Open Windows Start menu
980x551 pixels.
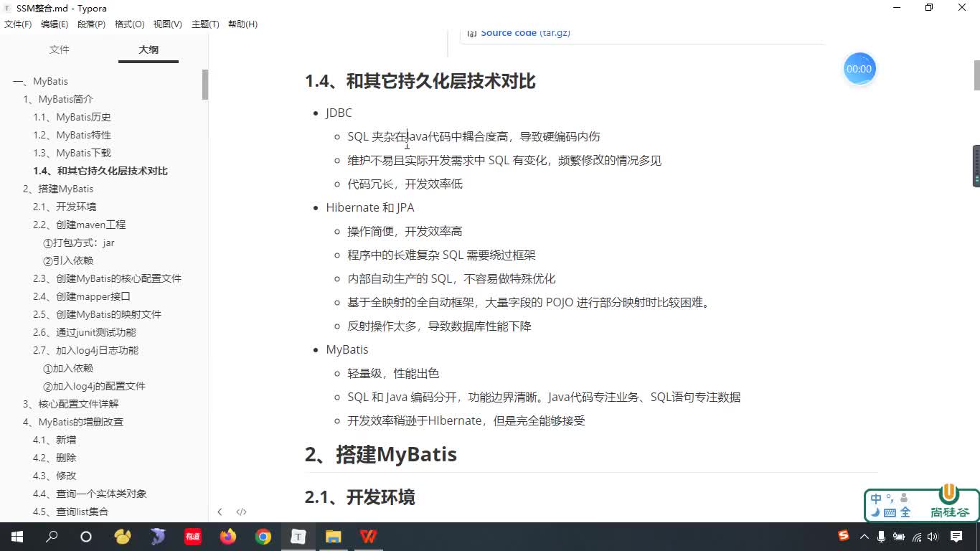click(x=17, y=537)
